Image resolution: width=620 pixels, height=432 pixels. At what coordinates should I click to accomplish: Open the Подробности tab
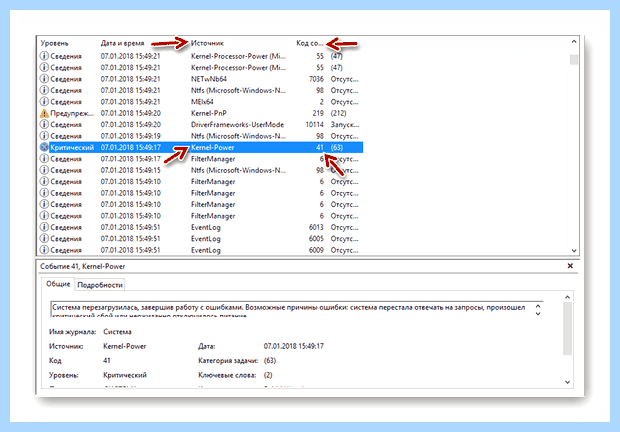[100, 285]
